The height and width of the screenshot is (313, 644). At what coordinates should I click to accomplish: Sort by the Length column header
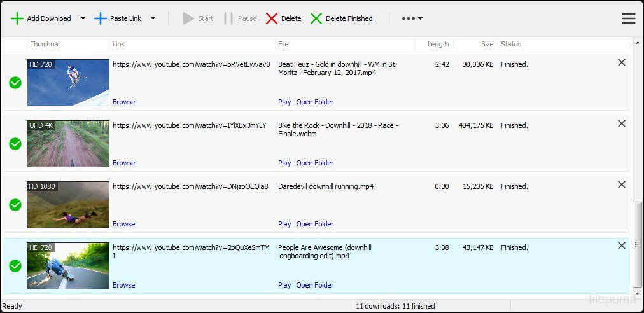click(438, 44)
